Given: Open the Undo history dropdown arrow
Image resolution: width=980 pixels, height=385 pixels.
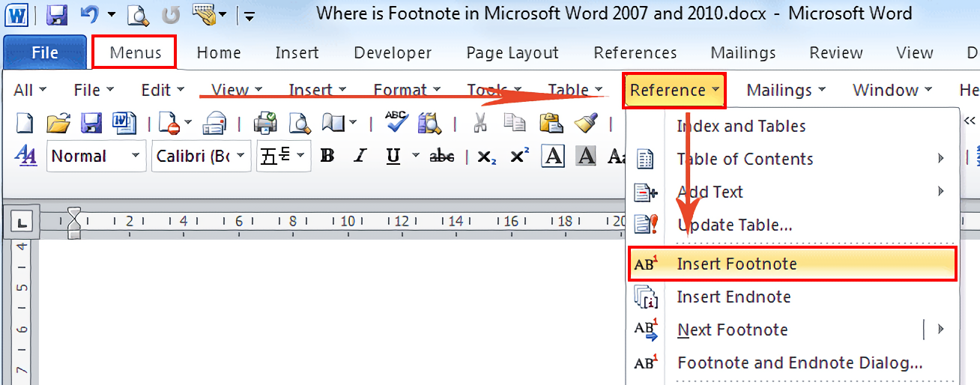Looking at the screenshot, I should (111, 14).
